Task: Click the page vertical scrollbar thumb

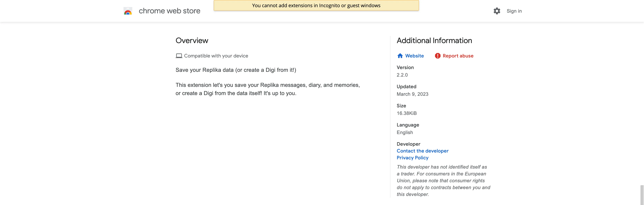Action: click(x=642, y=195)
